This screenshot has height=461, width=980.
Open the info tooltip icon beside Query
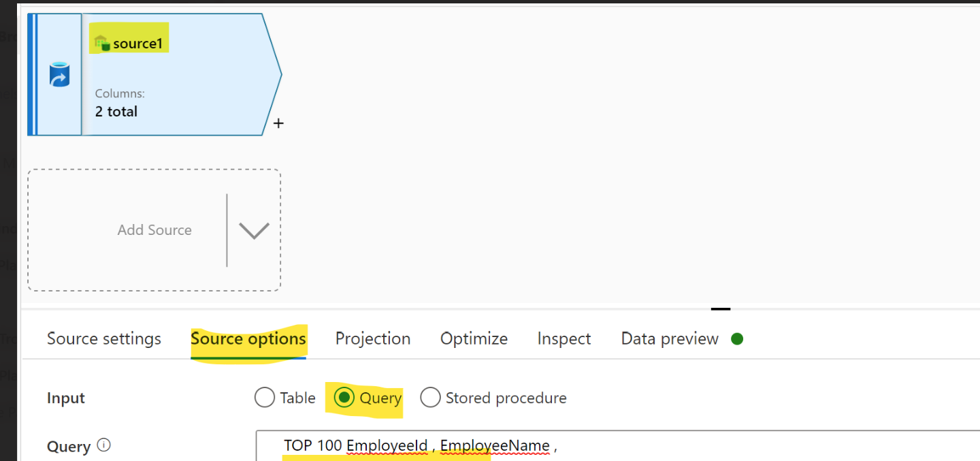(x=103, y=446)
